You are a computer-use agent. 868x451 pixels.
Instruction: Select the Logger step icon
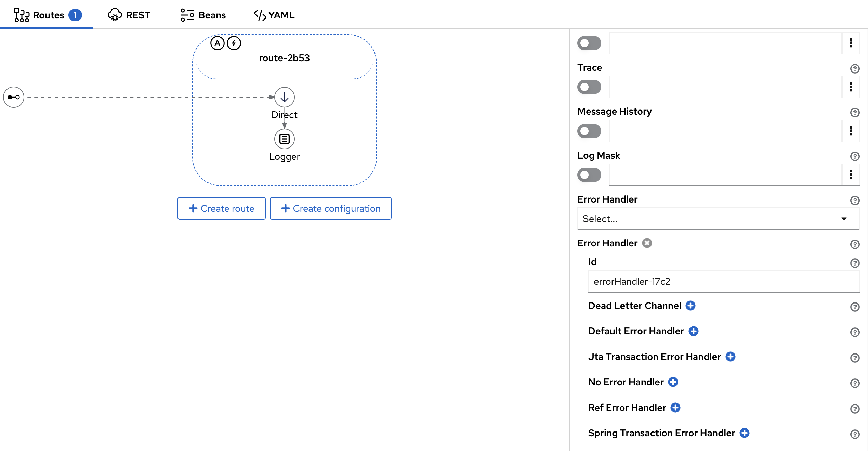(284, 139)
